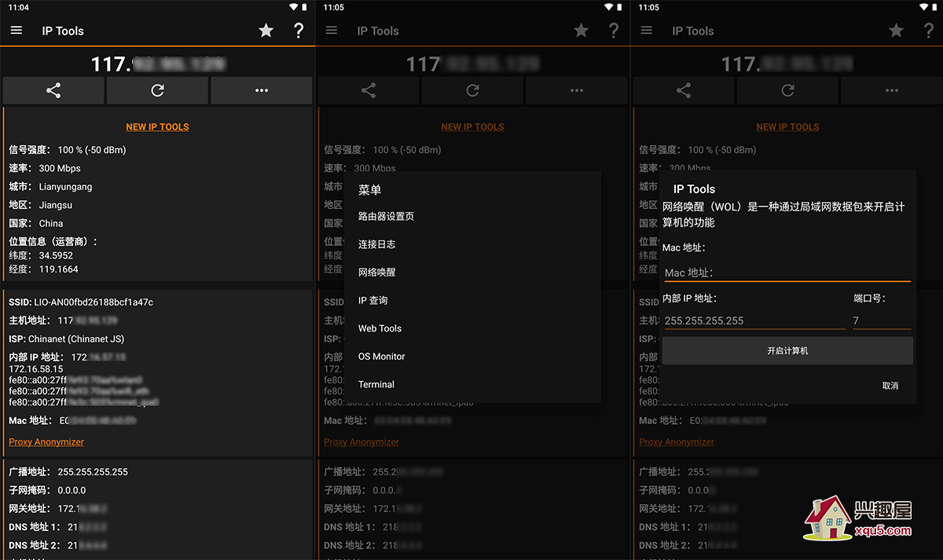943x560 pixels.
Task: Choose 网络唤醒 in the menu
Action: [x=472, y=273]
